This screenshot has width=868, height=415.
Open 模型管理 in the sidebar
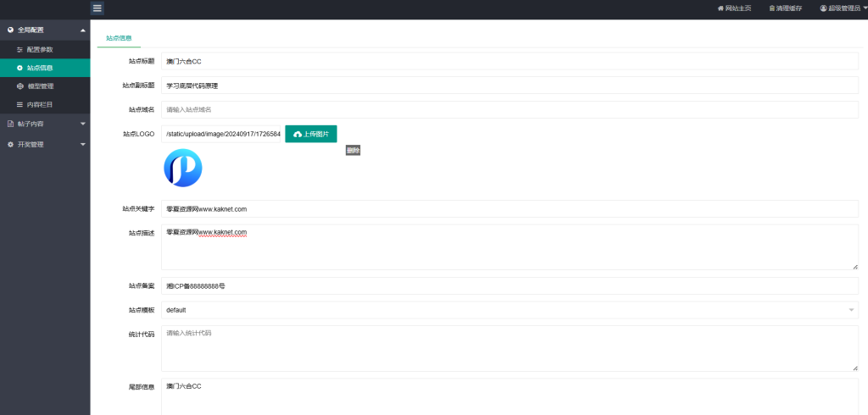click(x=45, y=86)
